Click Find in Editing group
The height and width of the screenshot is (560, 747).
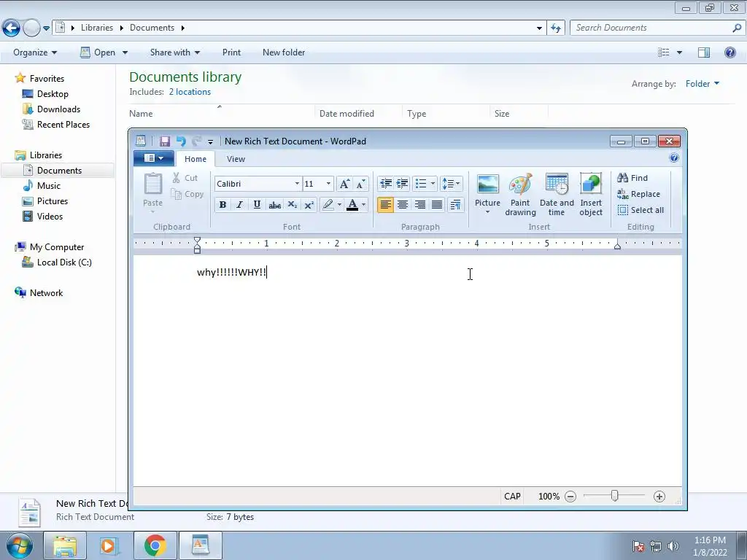632,178
